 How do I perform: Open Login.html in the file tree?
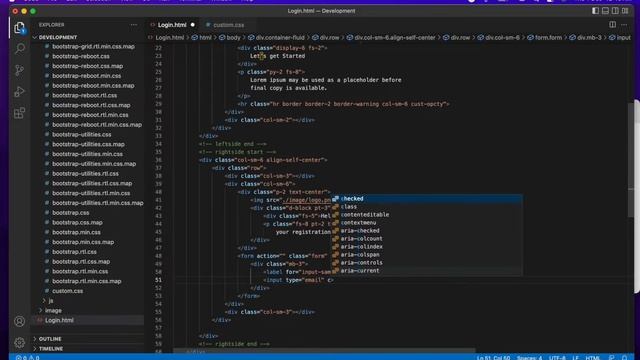tap(59, 320)
